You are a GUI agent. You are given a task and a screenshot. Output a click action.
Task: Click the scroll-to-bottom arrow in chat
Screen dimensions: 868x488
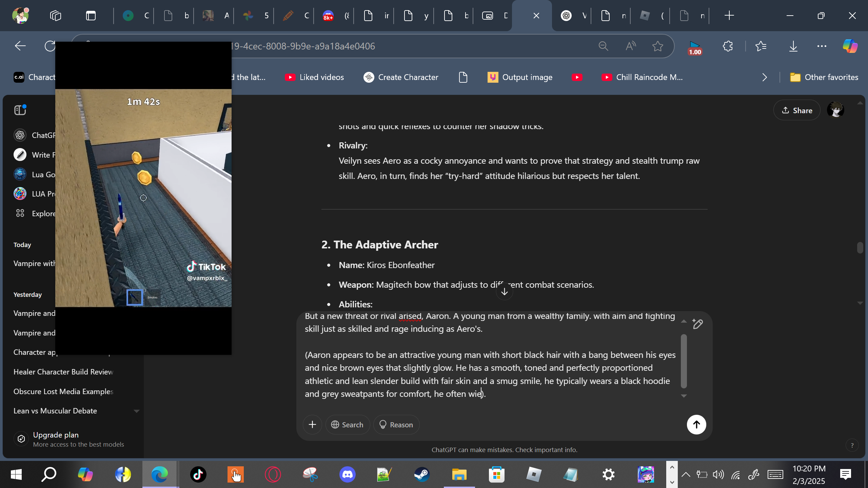(x=505, y=291)
